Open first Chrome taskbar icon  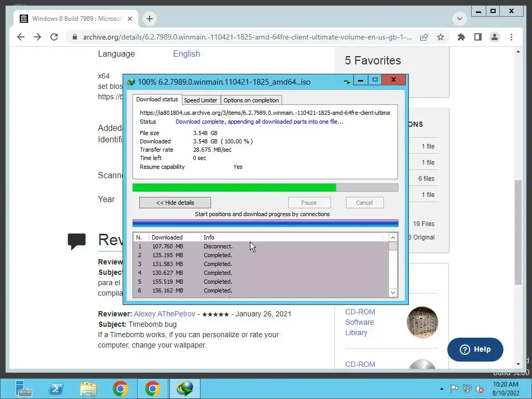click(x=120, y=389)
